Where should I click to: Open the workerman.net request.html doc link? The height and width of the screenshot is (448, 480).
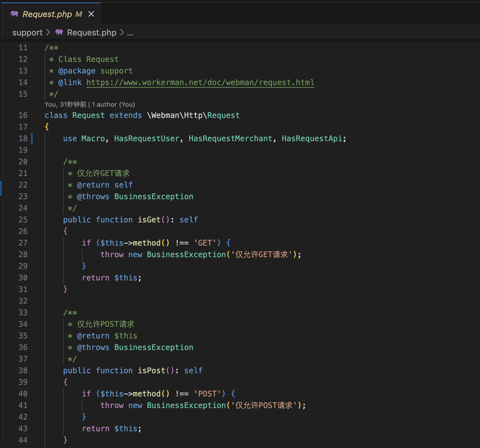click(x=200, y=83)
